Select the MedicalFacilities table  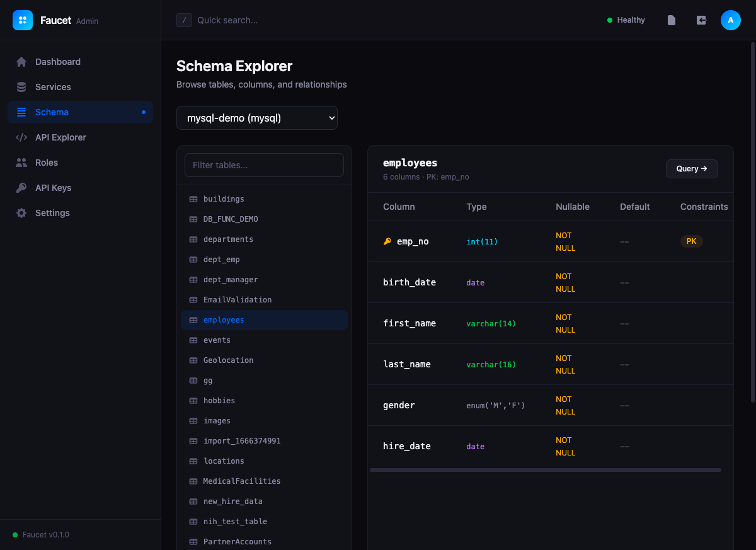264,481
